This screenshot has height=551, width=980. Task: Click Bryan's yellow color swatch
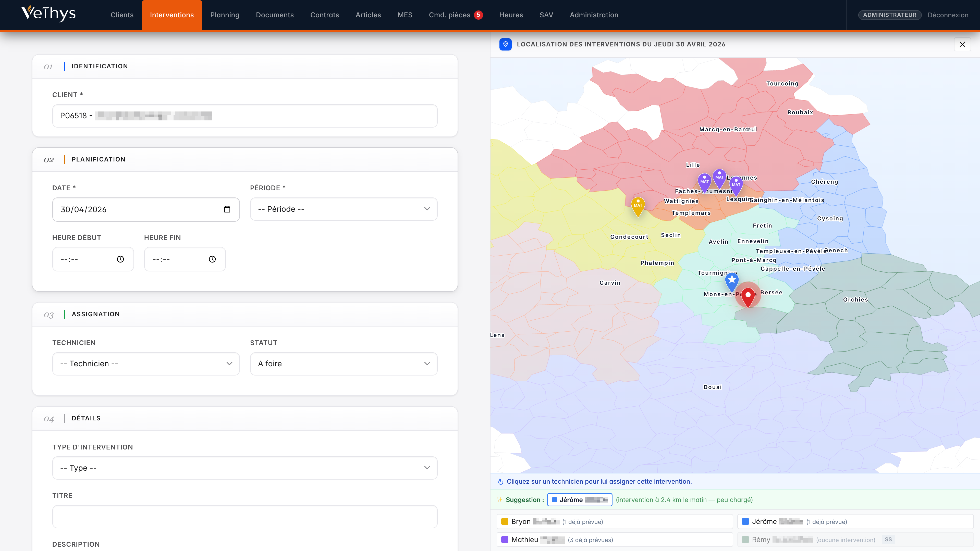[x=505, y=521]
